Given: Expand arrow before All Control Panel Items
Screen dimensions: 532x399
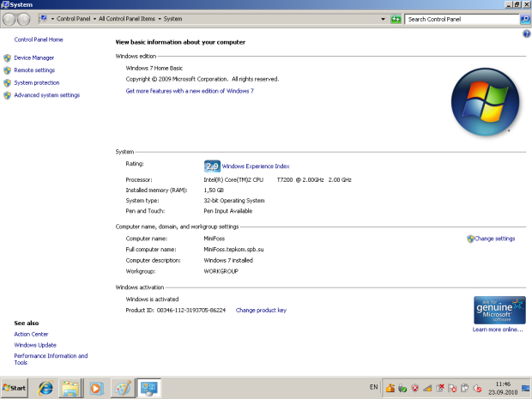Looking at the screenshot, I should pos(94,19).
